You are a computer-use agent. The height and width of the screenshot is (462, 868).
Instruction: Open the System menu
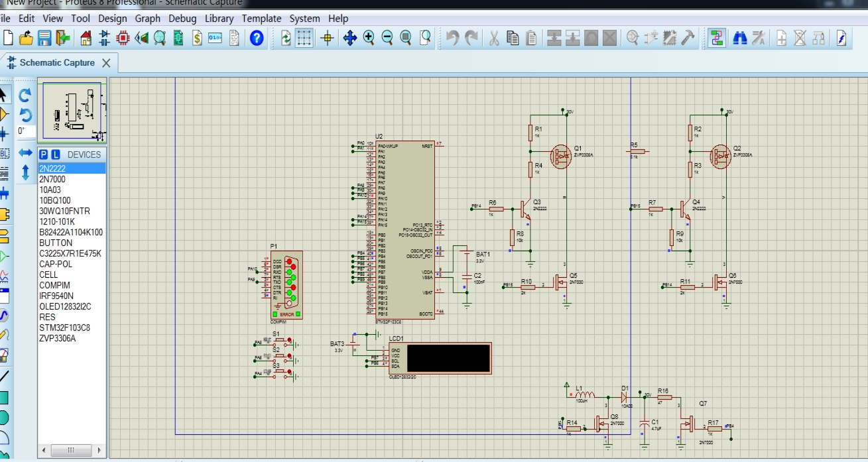click(305, 19)
